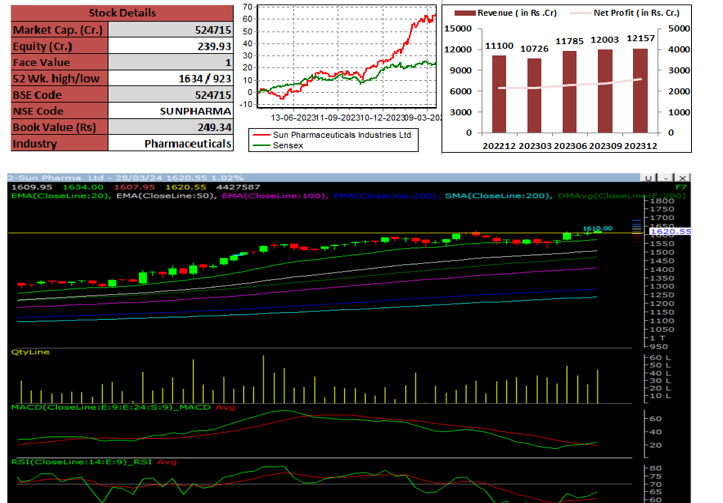Click the 202306 revenue bar

pos(570,92)
